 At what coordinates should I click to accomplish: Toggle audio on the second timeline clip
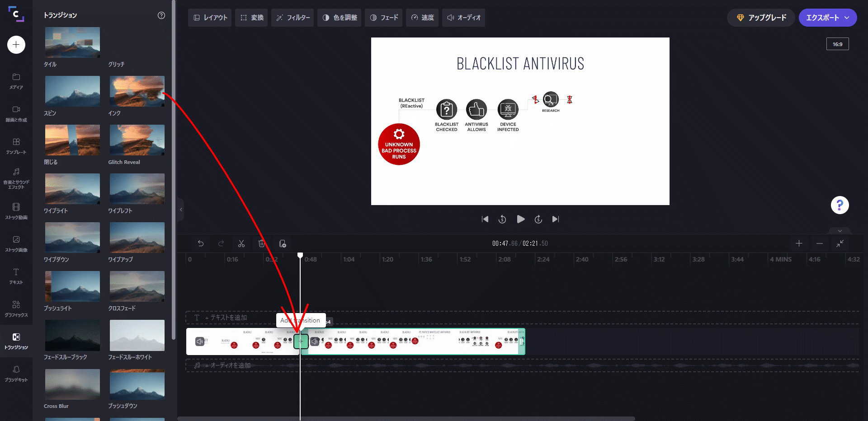315,341
